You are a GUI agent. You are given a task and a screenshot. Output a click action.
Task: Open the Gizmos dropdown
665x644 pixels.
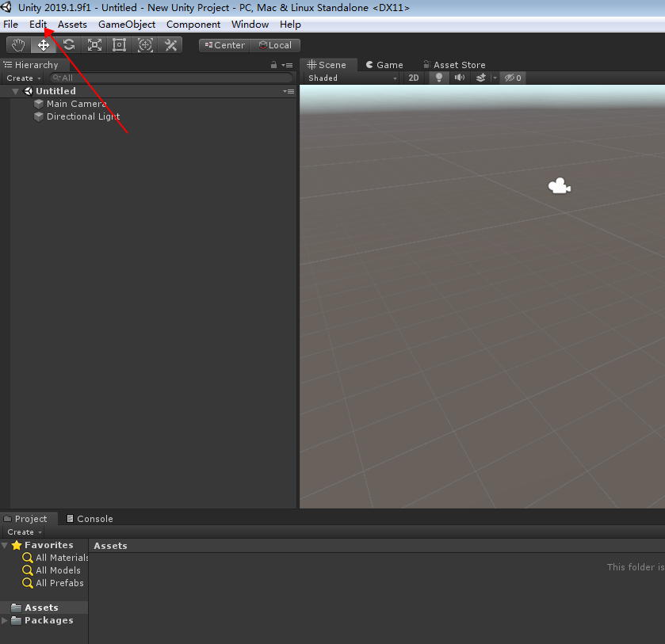pos(513,78)
